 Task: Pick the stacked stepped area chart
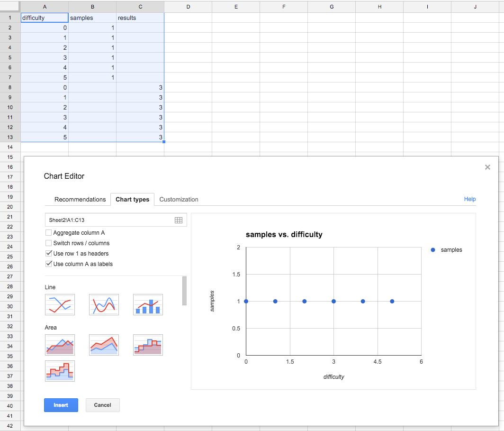[x=60, y=371]
